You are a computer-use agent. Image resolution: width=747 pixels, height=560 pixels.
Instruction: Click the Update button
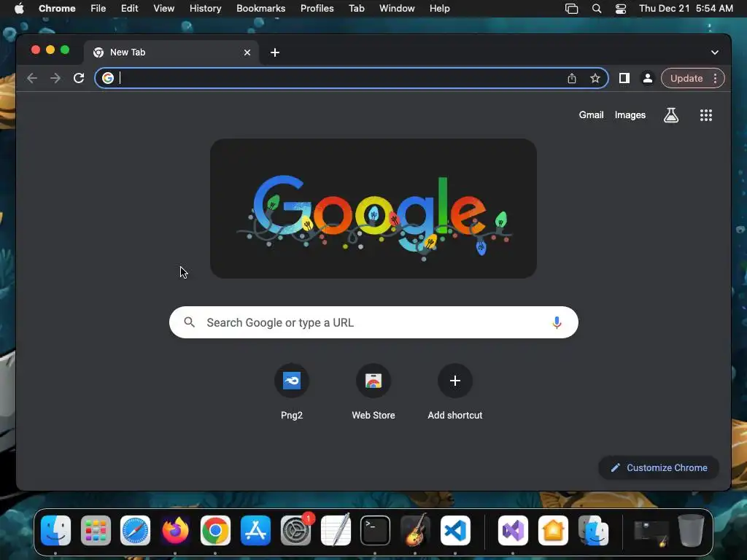click(x=686, y=78)
